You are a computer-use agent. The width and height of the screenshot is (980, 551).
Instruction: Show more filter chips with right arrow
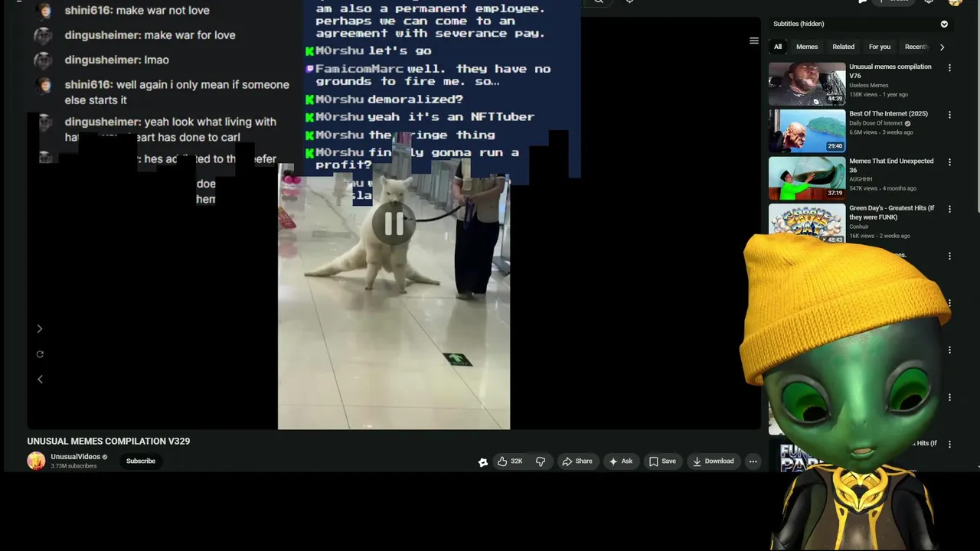pyautogui.click(x=942, y=47)
